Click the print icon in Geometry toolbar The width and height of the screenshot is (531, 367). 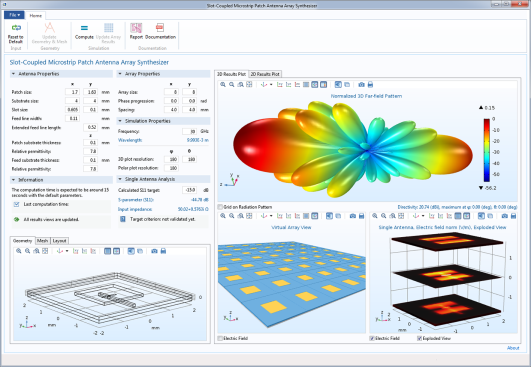[163, 251]
